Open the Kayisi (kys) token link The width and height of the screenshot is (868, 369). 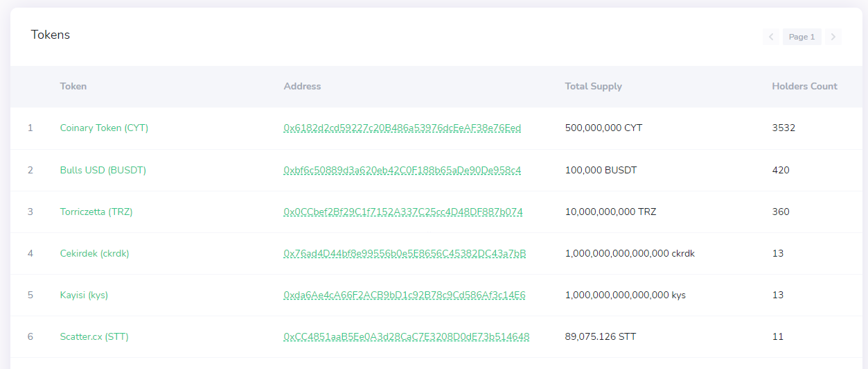(85, 295)
